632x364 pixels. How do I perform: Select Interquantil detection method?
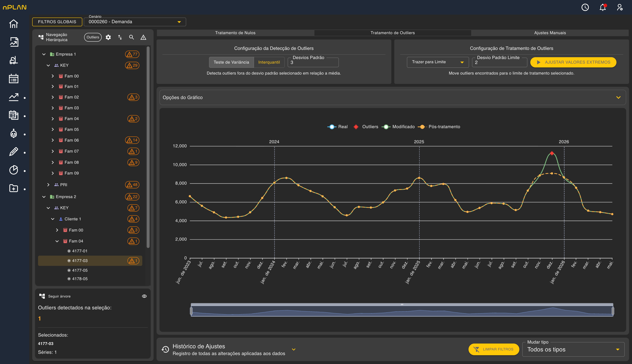click(269, 62)
